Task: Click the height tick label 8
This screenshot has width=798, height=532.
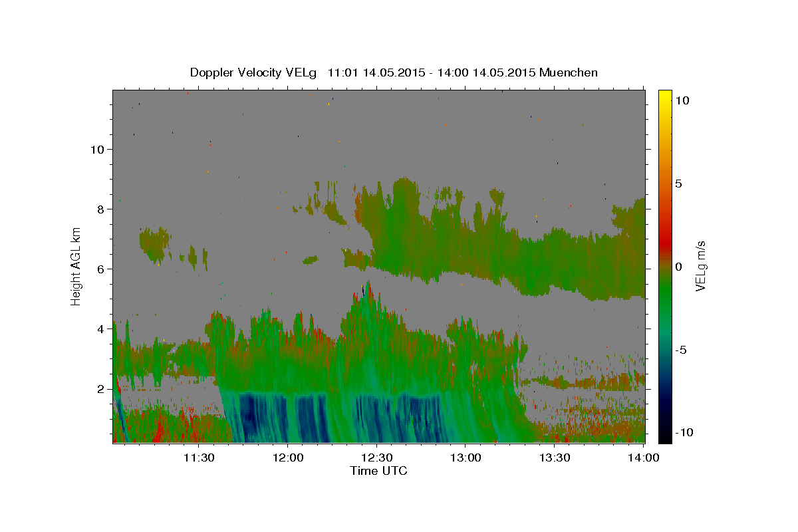Action: pyautogui.click(x=101, y=209)
